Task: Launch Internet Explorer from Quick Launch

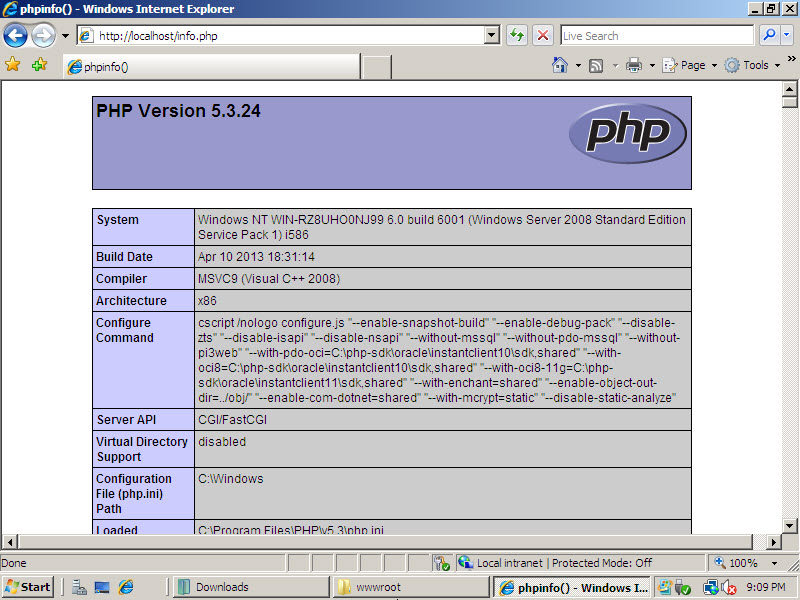Action: [x=126, y=588]
